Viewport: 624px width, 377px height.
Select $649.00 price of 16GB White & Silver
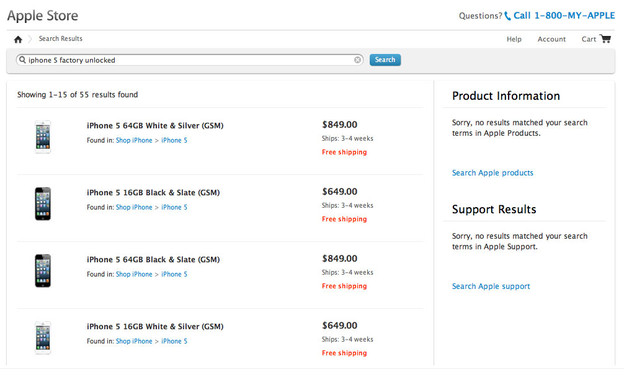point(339,325)
